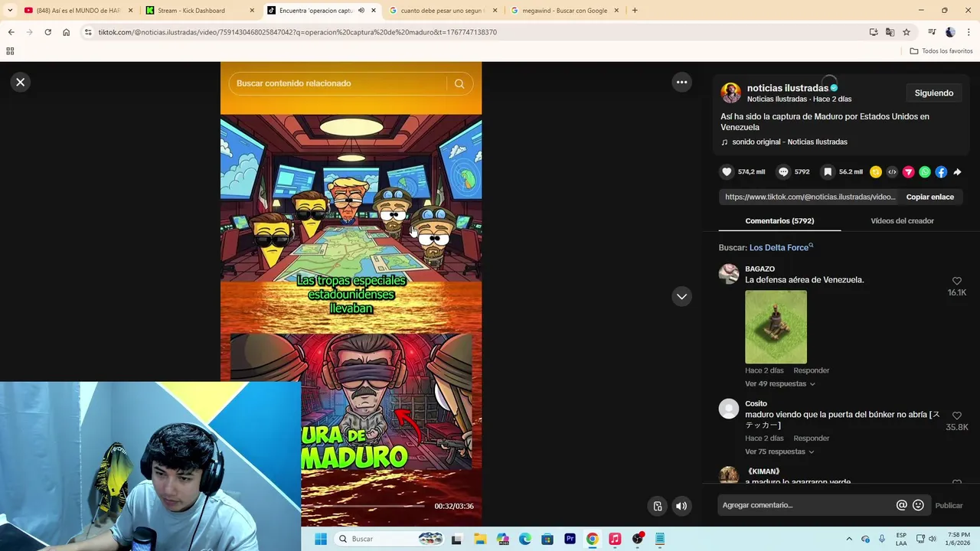The width and height of the screenshot is (980, 551).
Task: Open more share options arrow
Action: (957, 172)
